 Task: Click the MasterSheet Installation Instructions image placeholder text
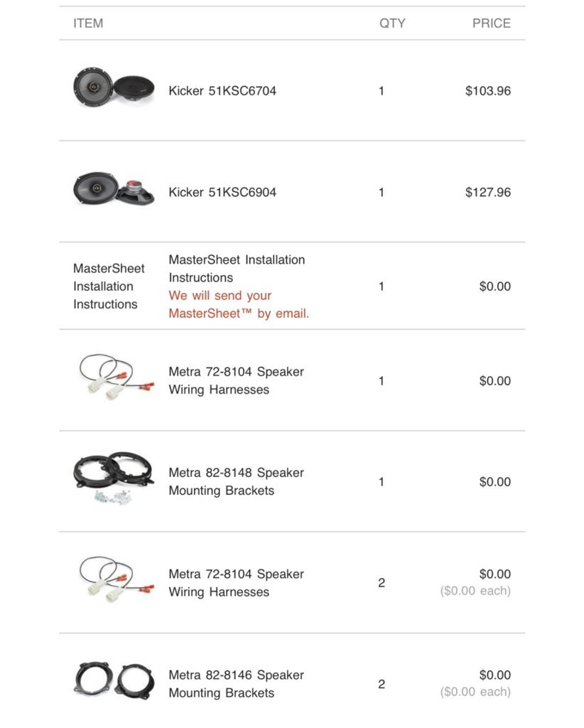(x=109, y=286)
